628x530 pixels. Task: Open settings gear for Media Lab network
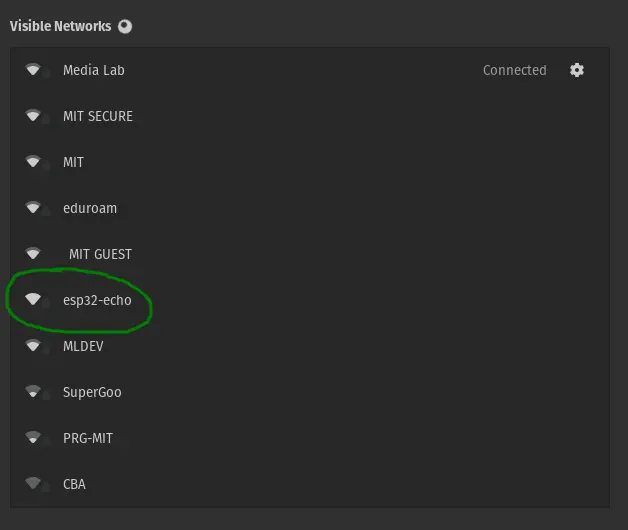click(577, 70)
